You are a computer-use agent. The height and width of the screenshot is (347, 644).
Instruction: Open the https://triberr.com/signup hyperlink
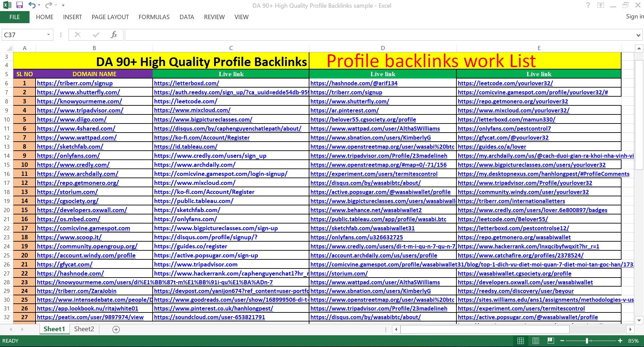coord(75,83)
